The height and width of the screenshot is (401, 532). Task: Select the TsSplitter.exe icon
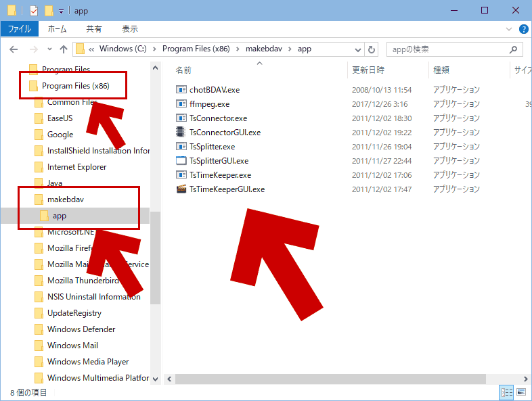coord(181,147)
